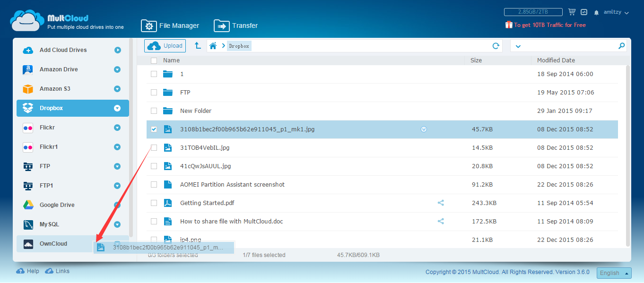Click the notification bell icon
644x283 pixels.
(596, 13)
